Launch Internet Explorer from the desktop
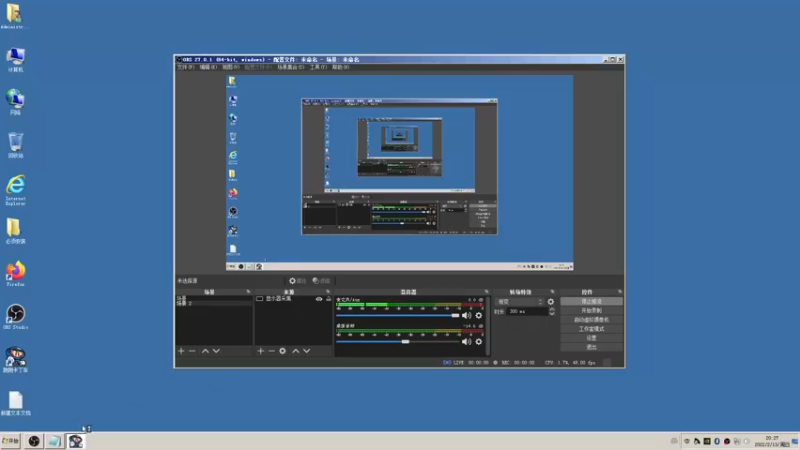 (x=15, y=190)
